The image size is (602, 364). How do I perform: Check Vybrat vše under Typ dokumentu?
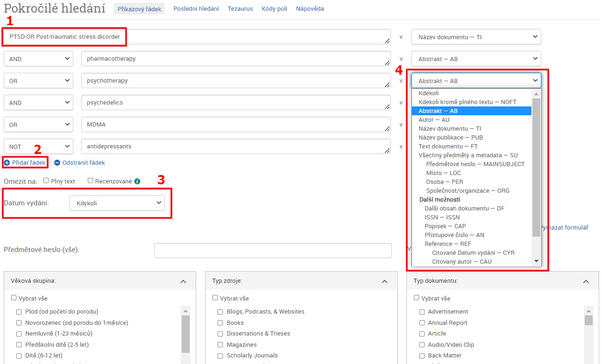click(417, 298)
